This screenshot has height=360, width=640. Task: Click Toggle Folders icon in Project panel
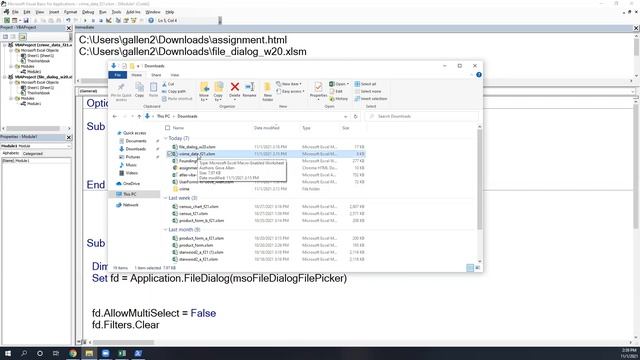pos(23,36)
